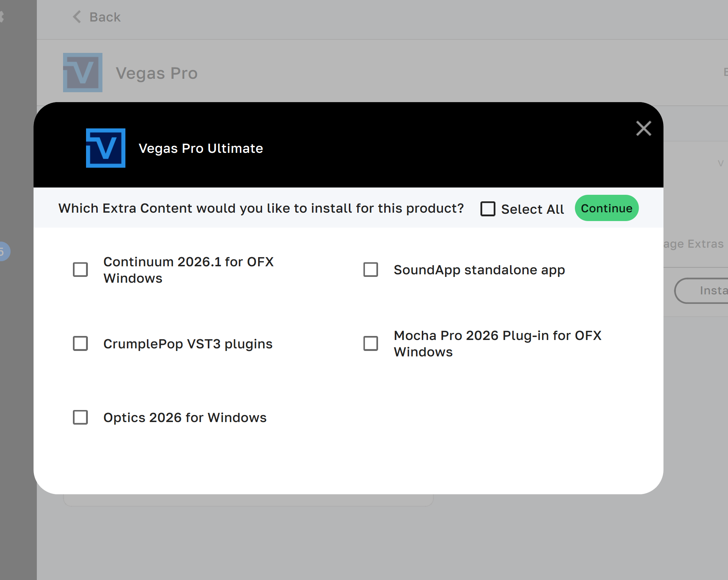Click the Vegas Pro product icon behind dialog
The height and width of the screenshot is (580, 728).
83,73
